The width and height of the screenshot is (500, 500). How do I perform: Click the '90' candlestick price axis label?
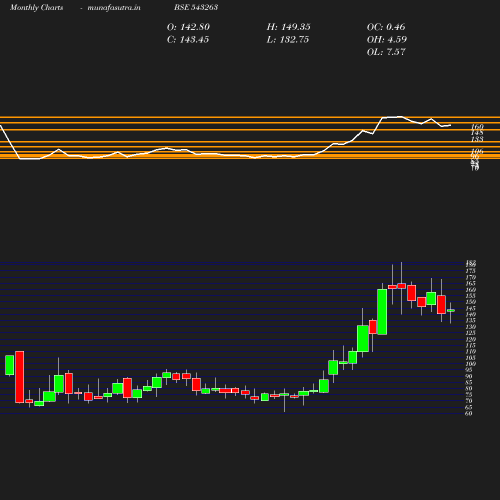coord(469,376)
